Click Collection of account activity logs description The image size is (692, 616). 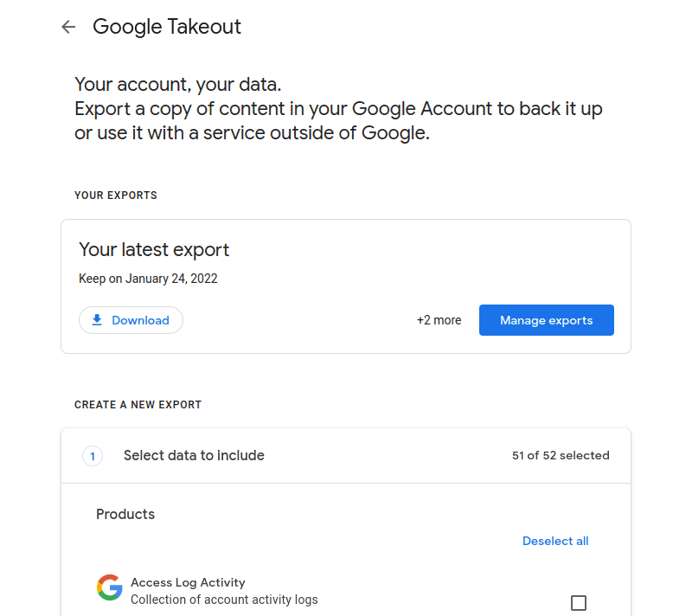click(x=224, y=600)
